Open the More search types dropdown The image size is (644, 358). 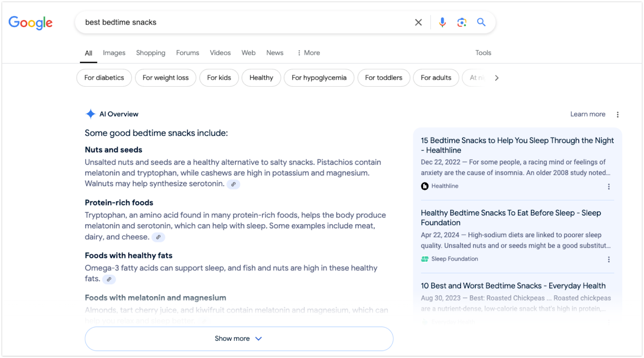click(309, 53)
